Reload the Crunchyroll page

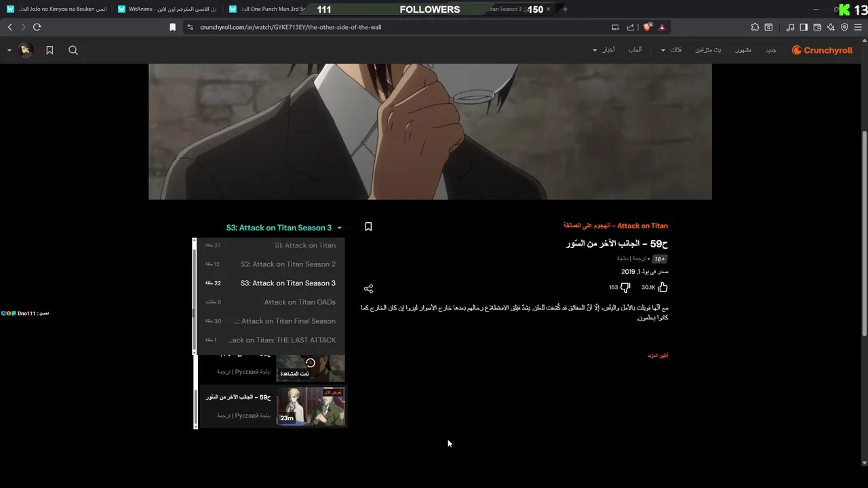pos(37,27)
